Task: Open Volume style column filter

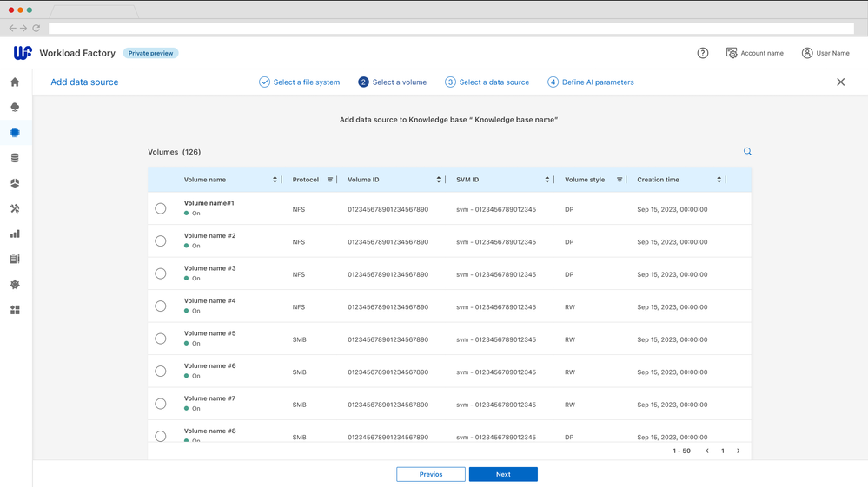Action: [x=620, y=180]
